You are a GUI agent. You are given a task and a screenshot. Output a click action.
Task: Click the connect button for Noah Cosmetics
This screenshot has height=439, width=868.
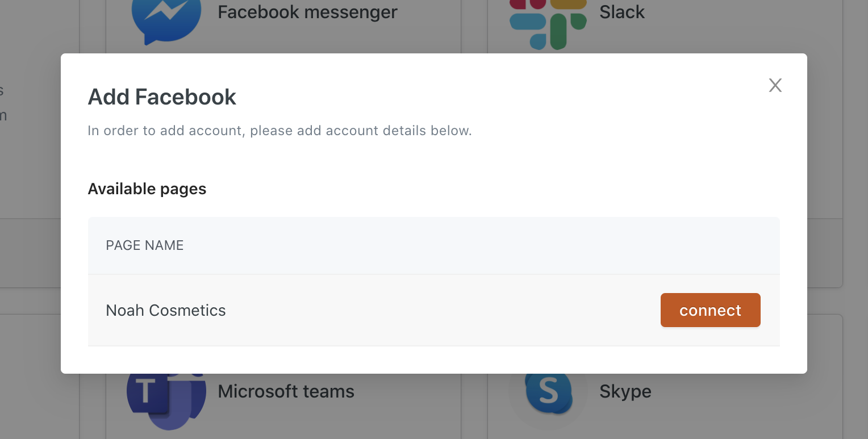coord(710,310)
